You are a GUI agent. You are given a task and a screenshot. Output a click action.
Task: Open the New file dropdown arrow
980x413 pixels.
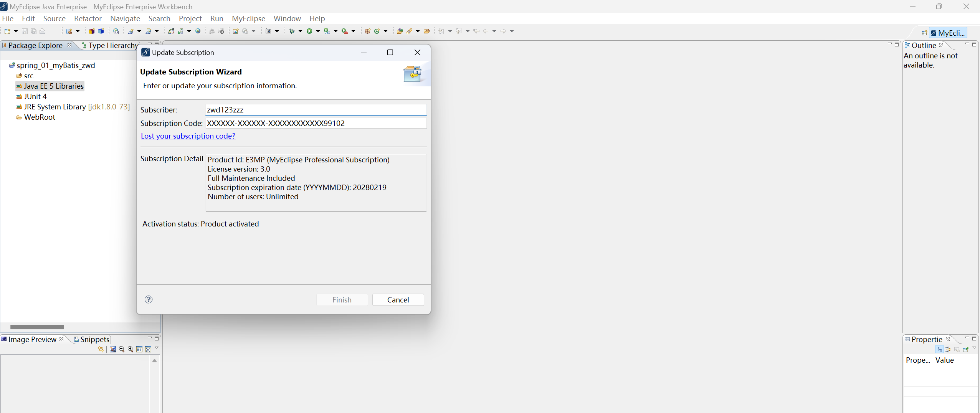[x=16, y=31]
